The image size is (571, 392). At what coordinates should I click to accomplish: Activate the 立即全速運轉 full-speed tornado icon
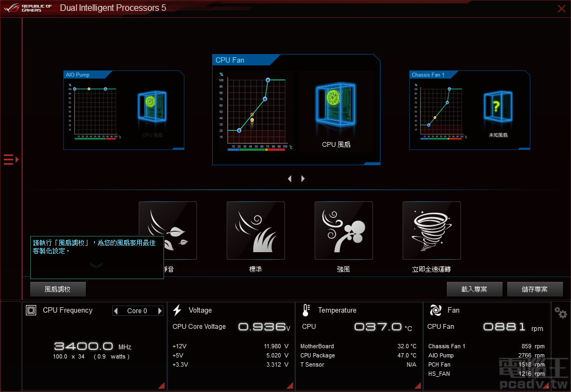[431, 230]
